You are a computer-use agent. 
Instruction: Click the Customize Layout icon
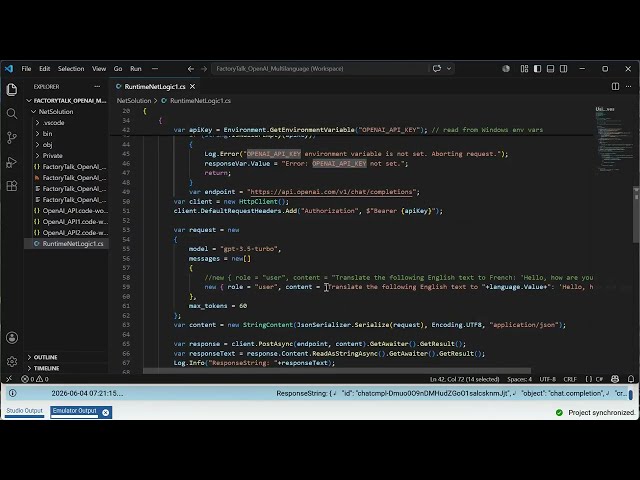pos(524,69)
